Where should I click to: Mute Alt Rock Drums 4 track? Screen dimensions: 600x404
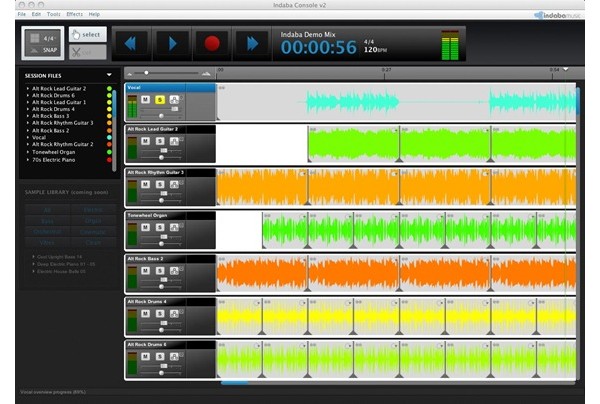pyautogui.click(x=145, y=314)
